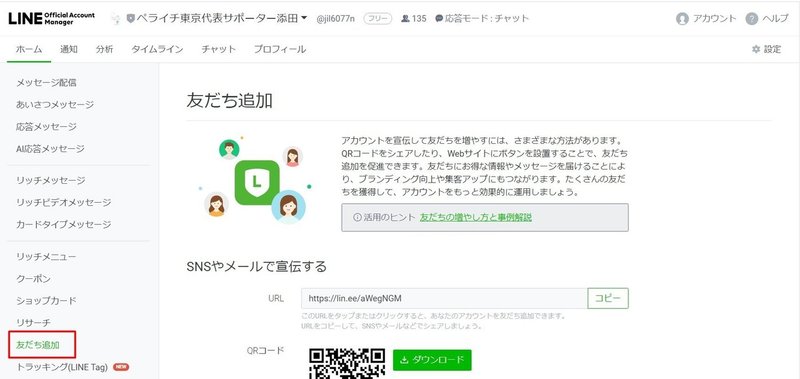Open あいさつメッセージ in the sidebar
Viewport: 800px width, 379px height.
(55, 105)
